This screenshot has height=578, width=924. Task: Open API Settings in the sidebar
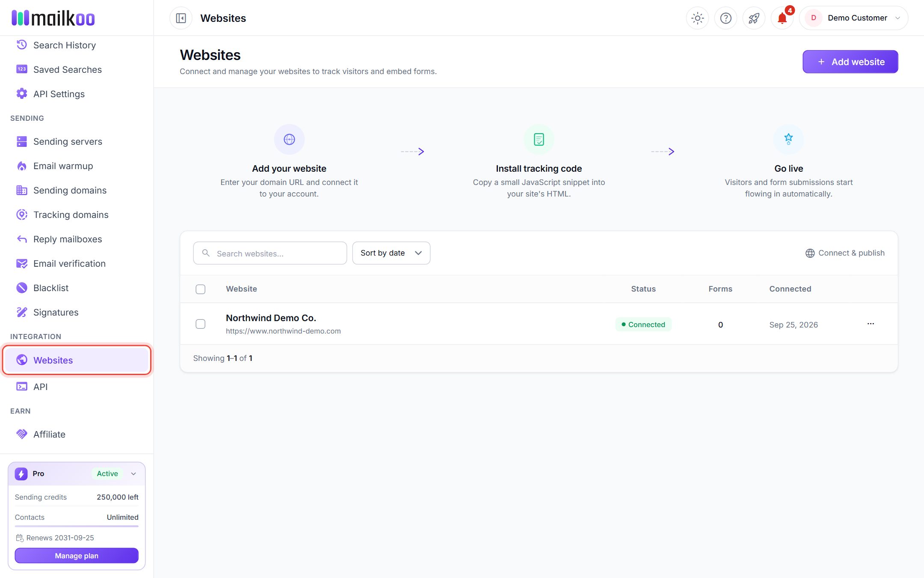(x=77, y=94)
